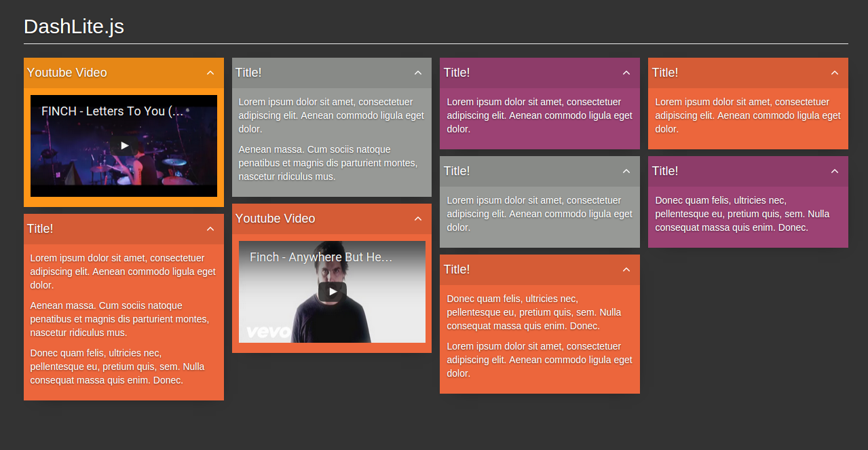The image size is (868, 450).
Task: Open the 'FINCH - Letters To You' video title link
Action: 113,111
